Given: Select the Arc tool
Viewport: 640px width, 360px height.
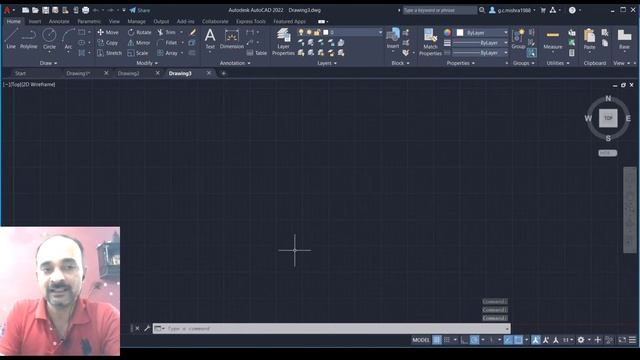Looking at the screenshot, I should (x=68, y=39).
